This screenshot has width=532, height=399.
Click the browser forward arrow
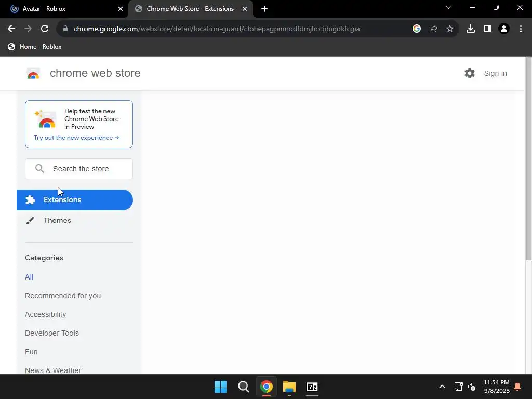(x=28, y=29)
